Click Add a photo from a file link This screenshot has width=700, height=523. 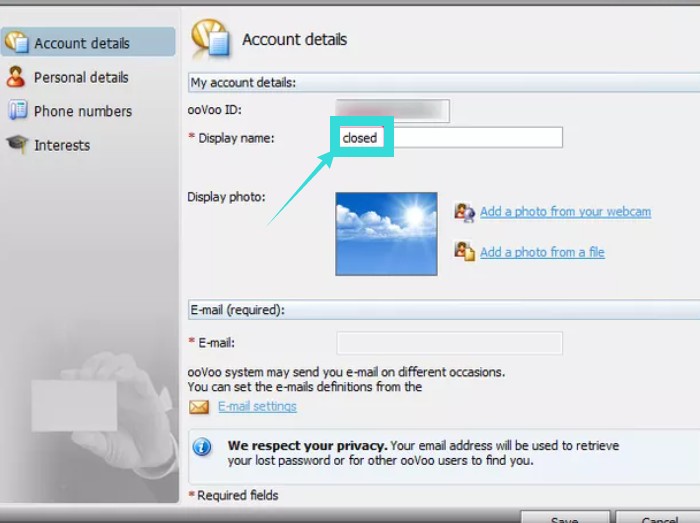tap(542, 252)
